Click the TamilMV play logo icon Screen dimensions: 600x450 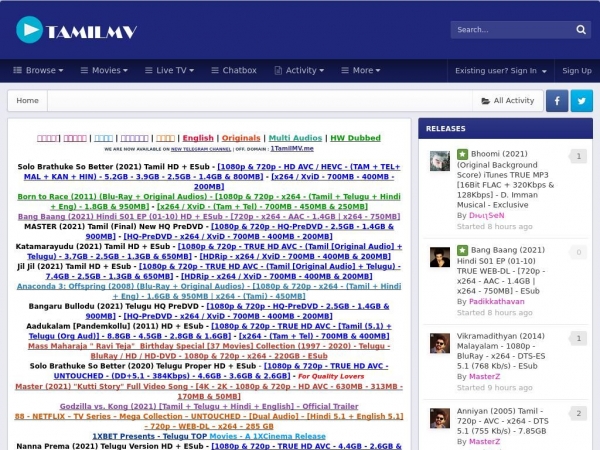[x=29, y=30]
